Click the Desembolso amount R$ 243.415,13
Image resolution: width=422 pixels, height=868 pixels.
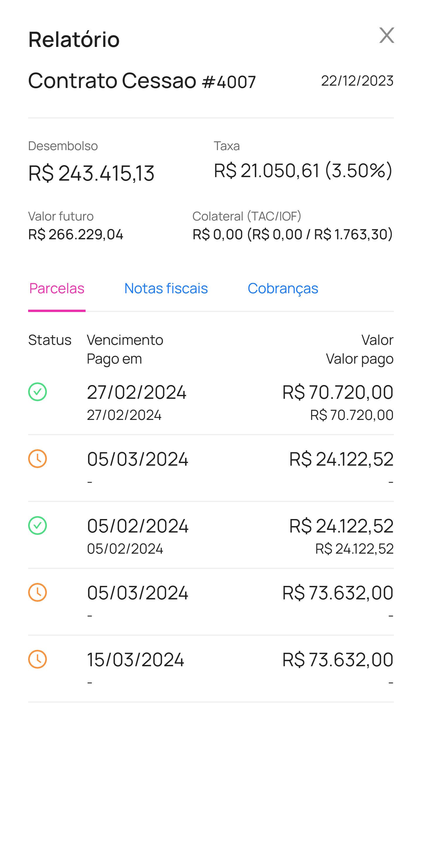point(91,173)
